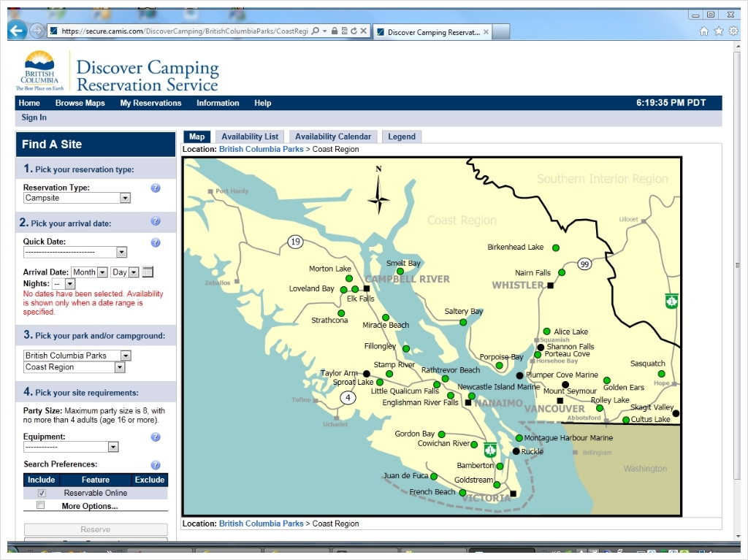Switch to Legend tab

402,137
